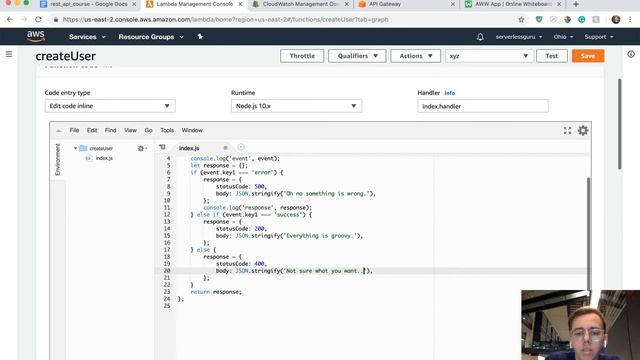Click the colorful circle extension icon
Image resolution: width=640 pixels, height=360 pixels.
coord(567,19)
